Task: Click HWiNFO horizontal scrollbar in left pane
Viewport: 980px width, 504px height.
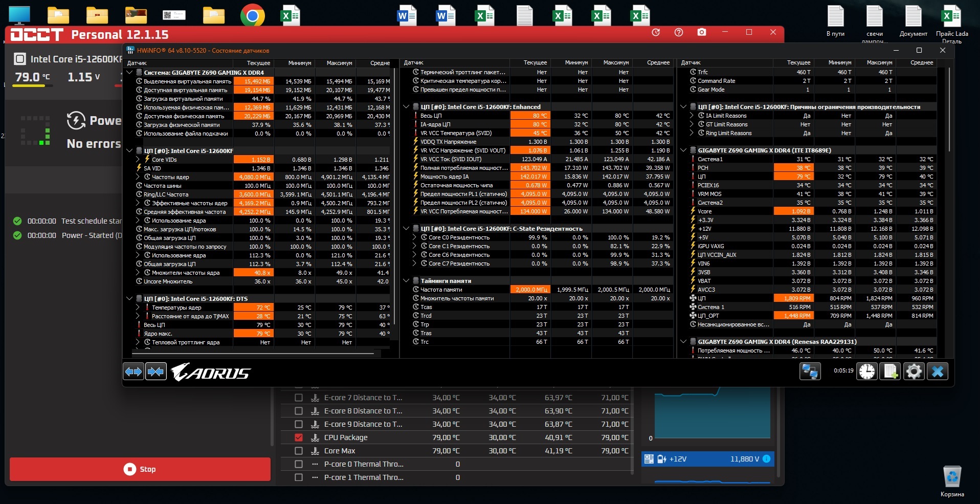Action: (253, 353)
